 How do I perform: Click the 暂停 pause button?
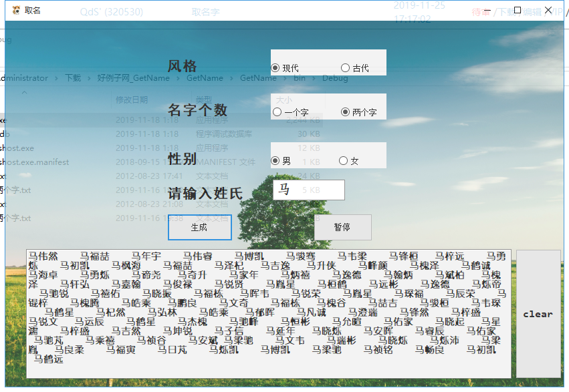coord(342,228)
